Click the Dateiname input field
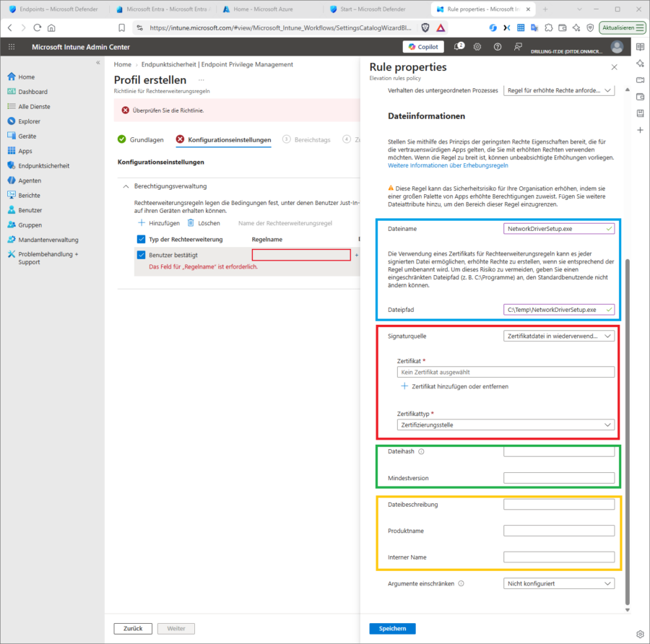Image resolution: width=650 pixels, height=644 pixels. pyautogui.click(x=559, y=229)
